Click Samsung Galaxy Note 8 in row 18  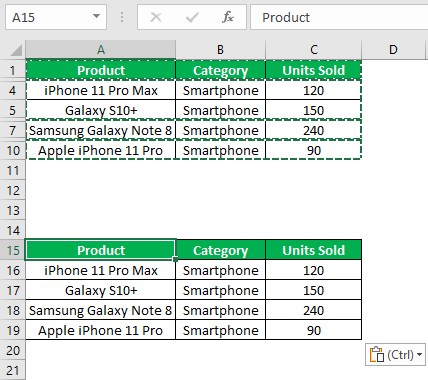tap(101, 310)
